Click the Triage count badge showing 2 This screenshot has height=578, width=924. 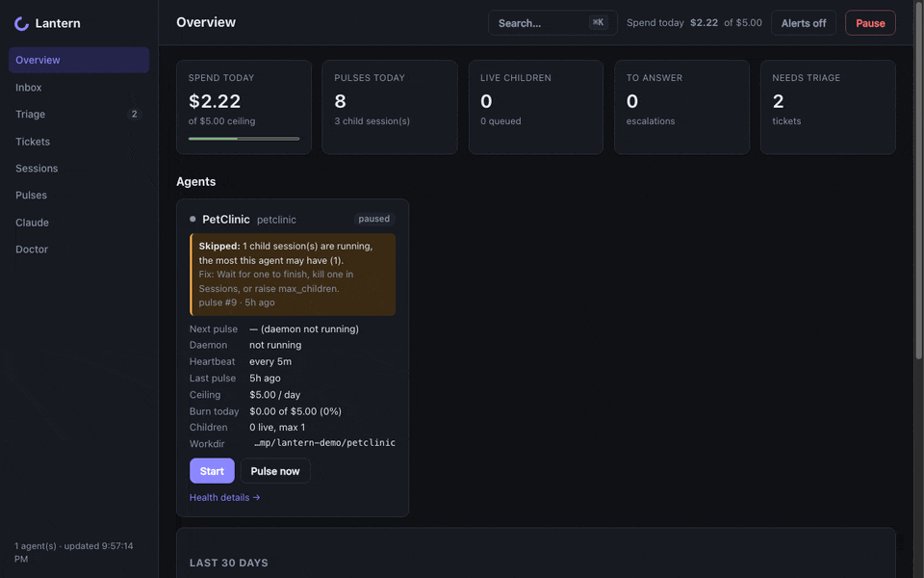click(135, 115)
